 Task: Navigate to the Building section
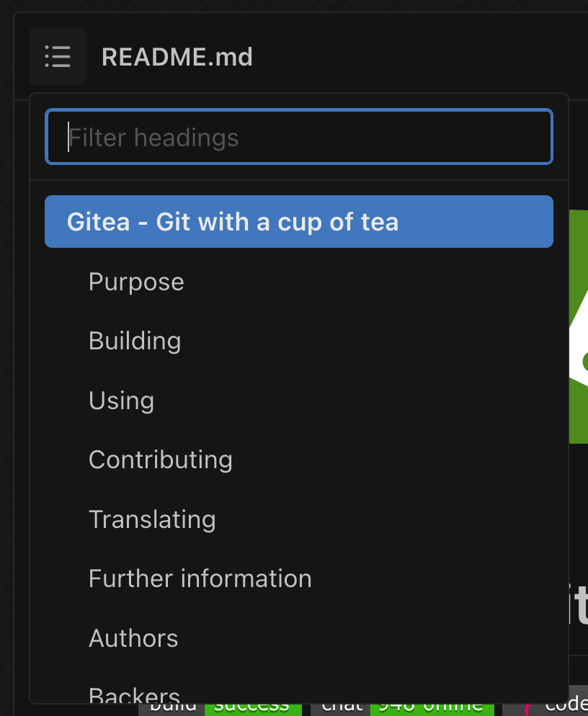pyautogui.click(x=134, y=341)
